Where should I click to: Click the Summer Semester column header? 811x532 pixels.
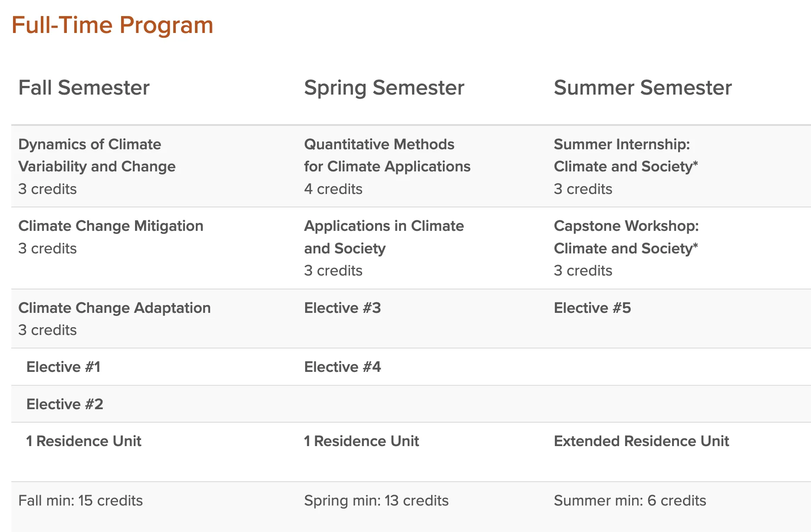point(643,88)
